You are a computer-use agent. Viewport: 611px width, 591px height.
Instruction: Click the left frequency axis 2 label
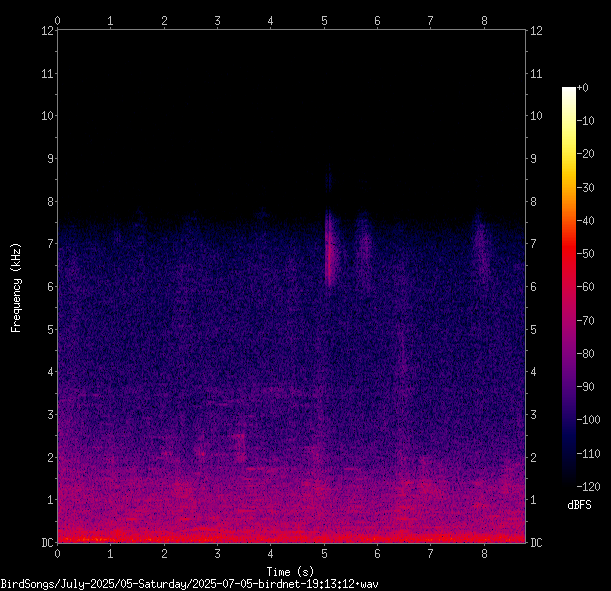[x=51, y=457]
